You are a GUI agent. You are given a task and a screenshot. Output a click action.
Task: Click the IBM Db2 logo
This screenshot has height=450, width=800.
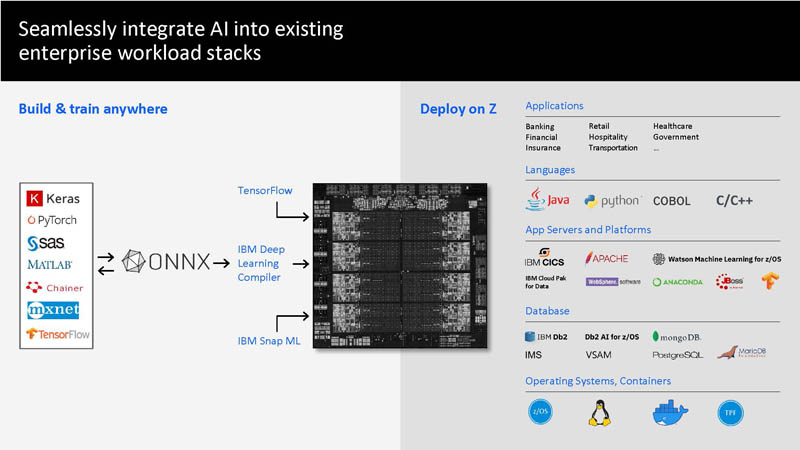(x=546, y=337)
